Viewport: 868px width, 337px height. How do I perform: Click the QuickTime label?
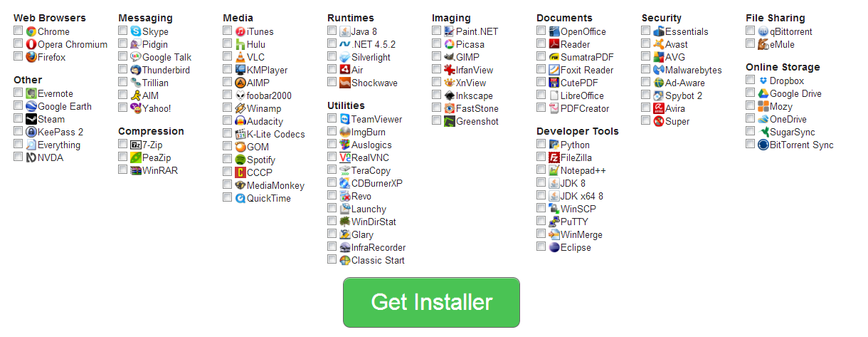tap(269, 198)
